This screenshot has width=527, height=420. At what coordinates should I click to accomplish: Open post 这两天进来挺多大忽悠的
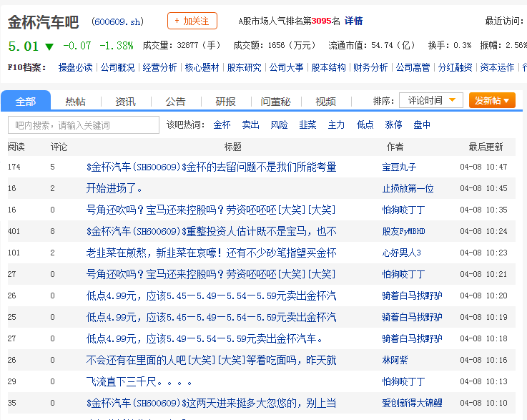[x=212, y=404]
